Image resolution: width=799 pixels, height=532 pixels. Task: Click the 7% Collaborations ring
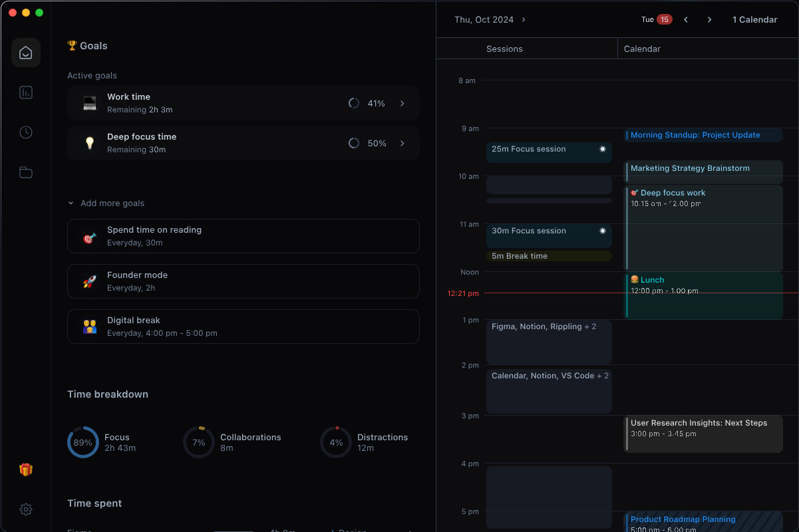tap(199, 442)
